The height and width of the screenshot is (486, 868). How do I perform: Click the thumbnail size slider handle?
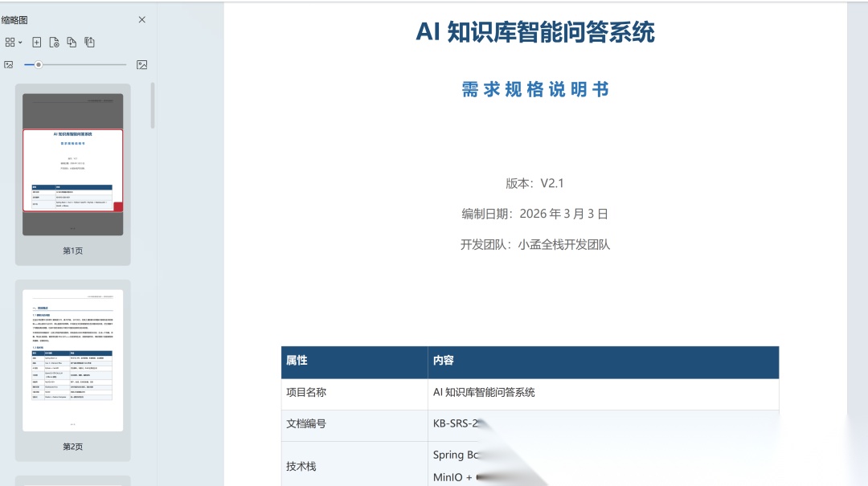[x=39, y=65]
